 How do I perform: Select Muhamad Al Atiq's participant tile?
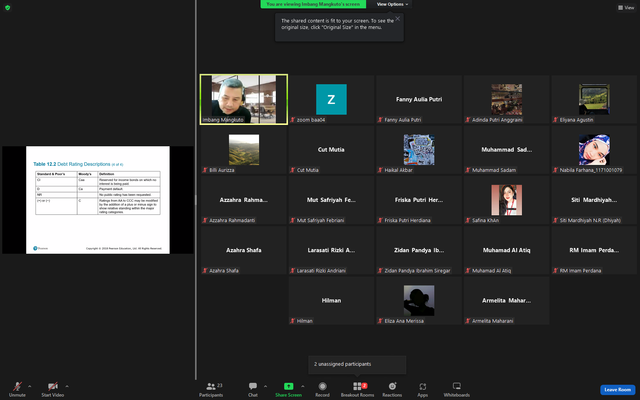(x=507, y=250)
